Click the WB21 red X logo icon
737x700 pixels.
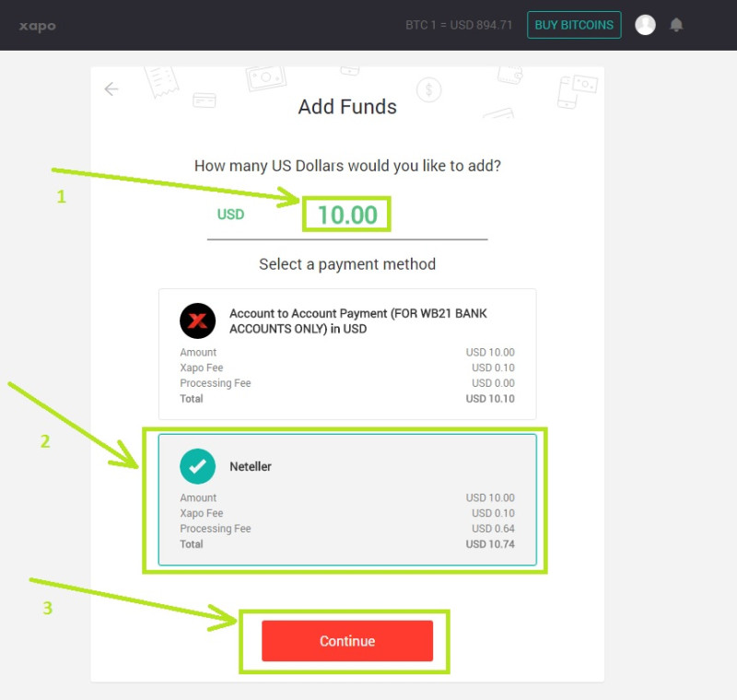pyautogui.click(x=197, y=321)
